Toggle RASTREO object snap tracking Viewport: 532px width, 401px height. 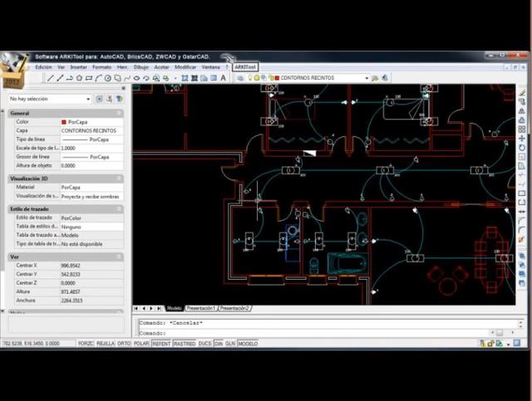point(185,344)
